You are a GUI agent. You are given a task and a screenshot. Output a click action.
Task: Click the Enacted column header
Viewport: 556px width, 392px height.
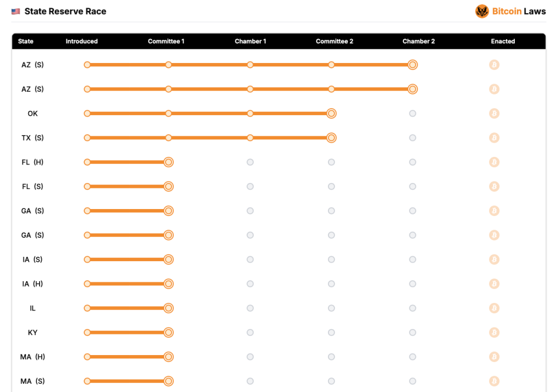pos(503,41)
